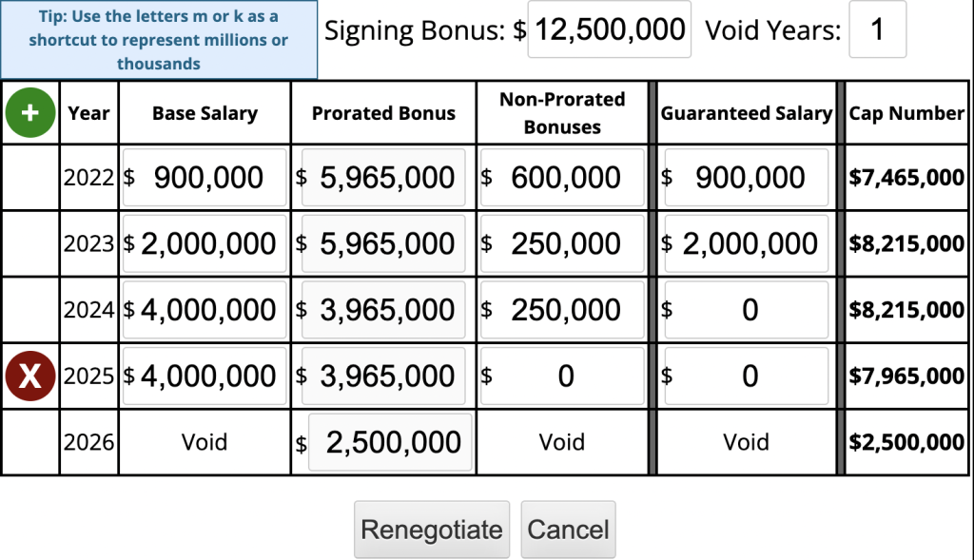Edit the 2022 Base Salary field
The height and width of the screenshot is (560, 974).
pyautogui.click(x=205, y=178)
